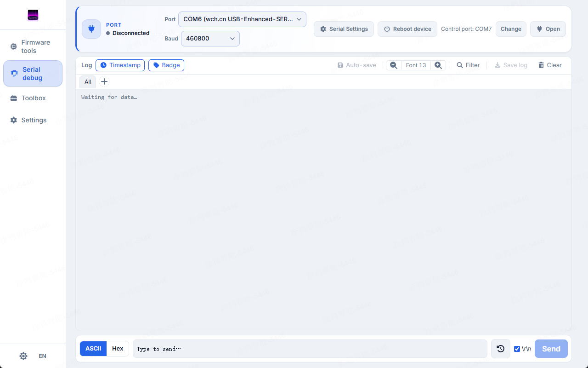
Task: Click the Disconnected status text
Action: click(131, 33)
